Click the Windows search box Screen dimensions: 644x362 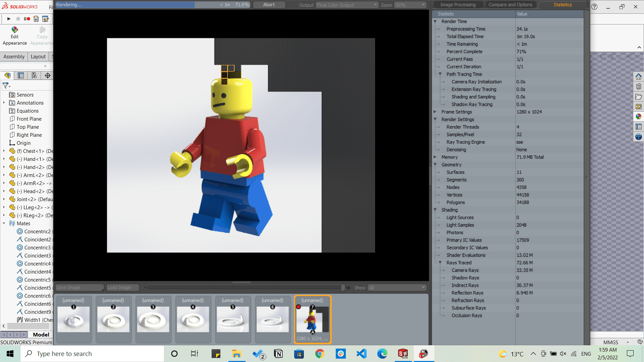(92, 354)
